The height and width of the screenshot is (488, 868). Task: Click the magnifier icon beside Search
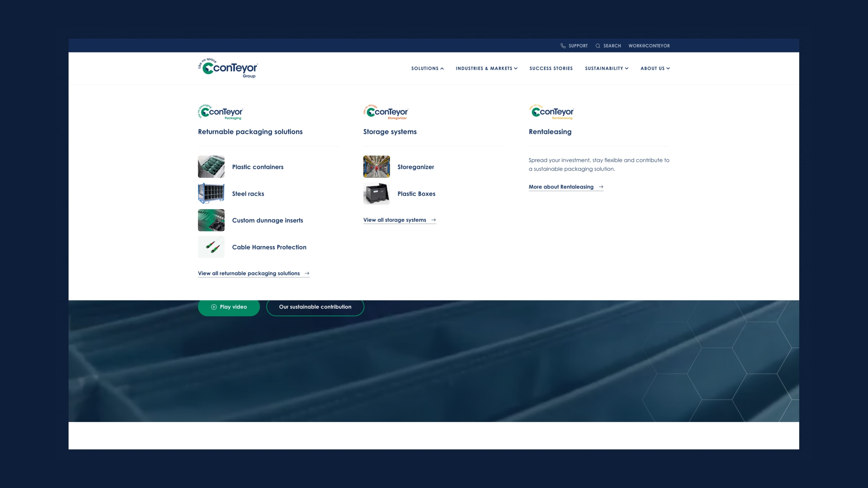[598, 46]
